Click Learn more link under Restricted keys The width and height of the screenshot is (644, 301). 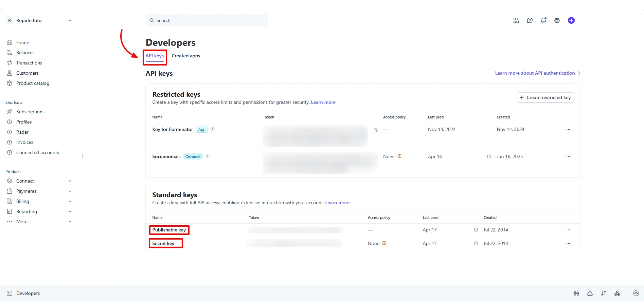click(323, 102)
